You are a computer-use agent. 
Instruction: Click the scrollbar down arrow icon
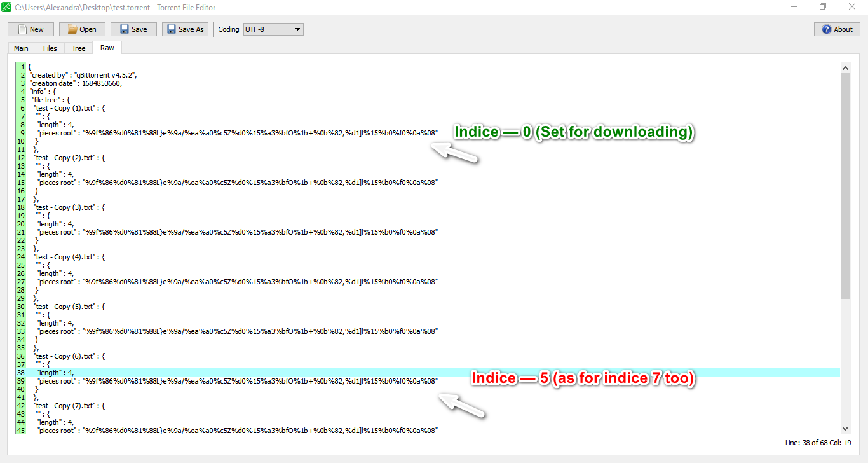tap(845, 428)
